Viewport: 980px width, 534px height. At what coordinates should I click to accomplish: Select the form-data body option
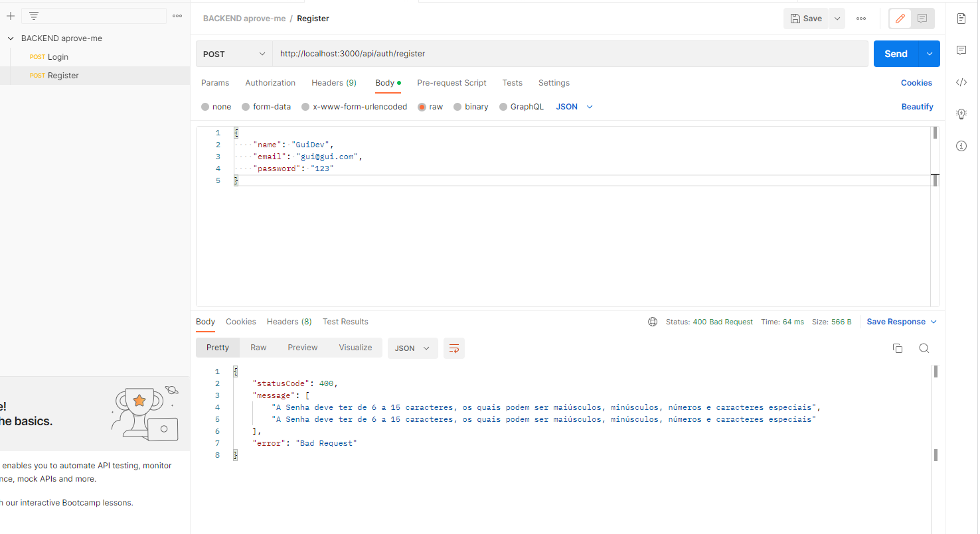[266, 106]
